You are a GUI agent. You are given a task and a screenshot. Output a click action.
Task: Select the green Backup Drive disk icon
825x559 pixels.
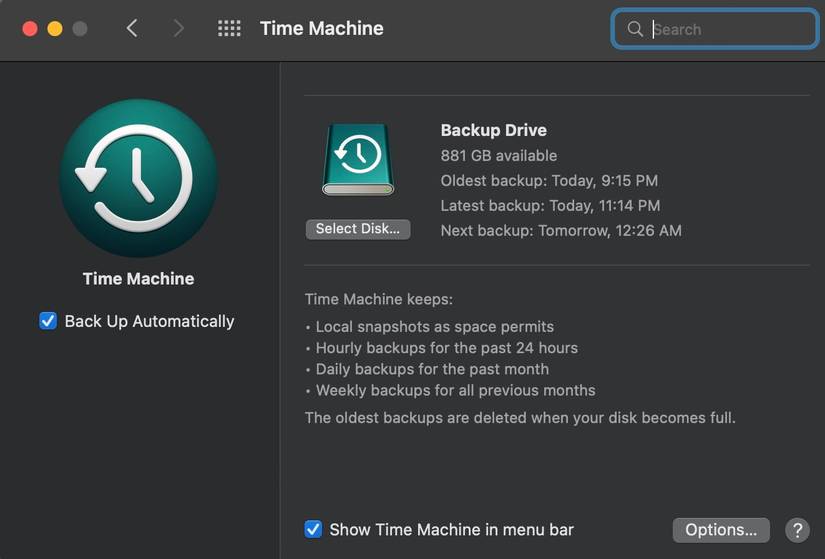point(358,159)
